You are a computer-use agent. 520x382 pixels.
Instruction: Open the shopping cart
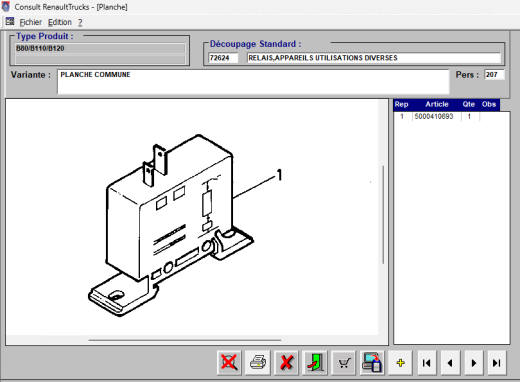coord(344,363)
